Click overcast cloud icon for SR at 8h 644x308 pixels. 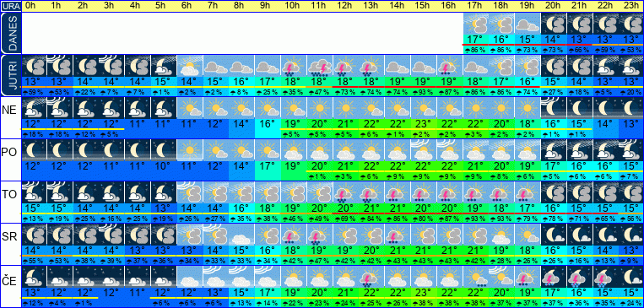click(241, 235)
